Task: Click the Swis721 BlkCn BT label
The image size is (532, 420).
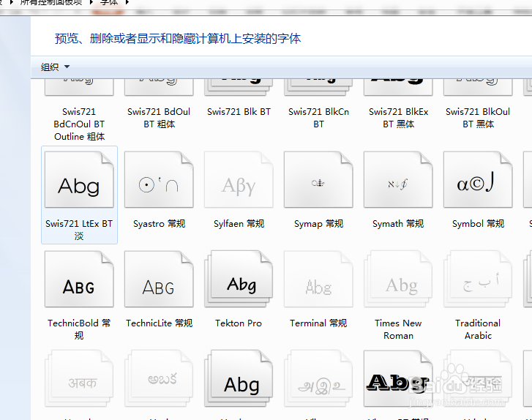Action: coord(318,118)
